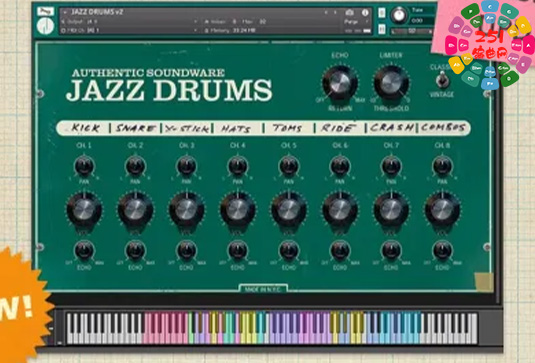Select the KICK tab
The width and height of the screenshot is (535, 363).
[x=85, y=128]
